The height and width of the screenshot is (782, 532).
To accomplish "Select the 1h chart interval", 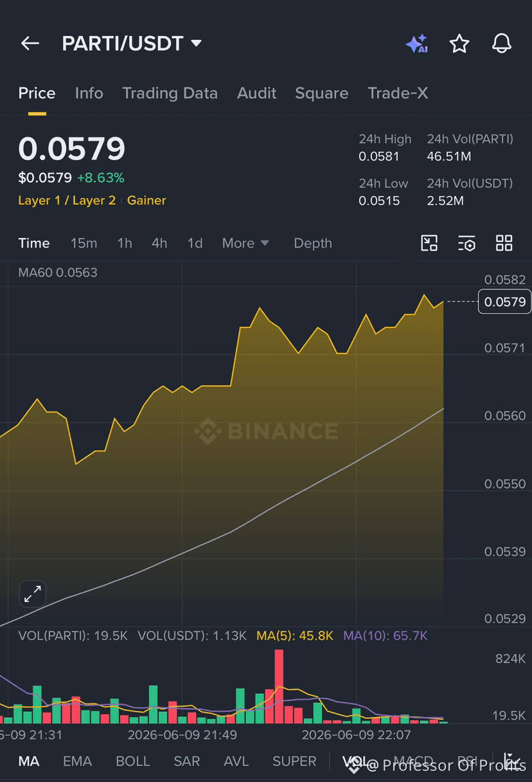I will (x=125, y=243).
